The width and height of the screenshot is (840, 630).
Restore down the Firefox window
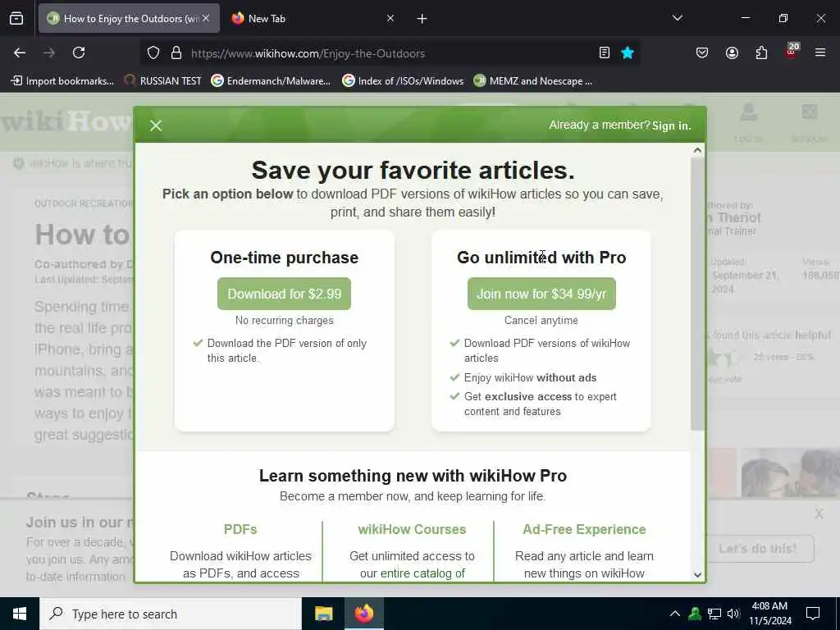pyautogui.click(x=783, y=18)
